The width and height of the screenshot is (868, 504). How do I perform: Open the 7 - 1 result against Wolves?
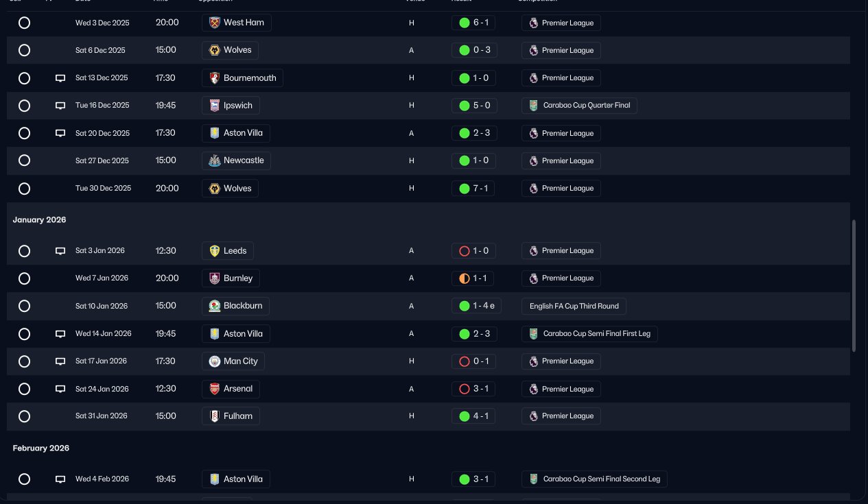[x=473, y=189]
